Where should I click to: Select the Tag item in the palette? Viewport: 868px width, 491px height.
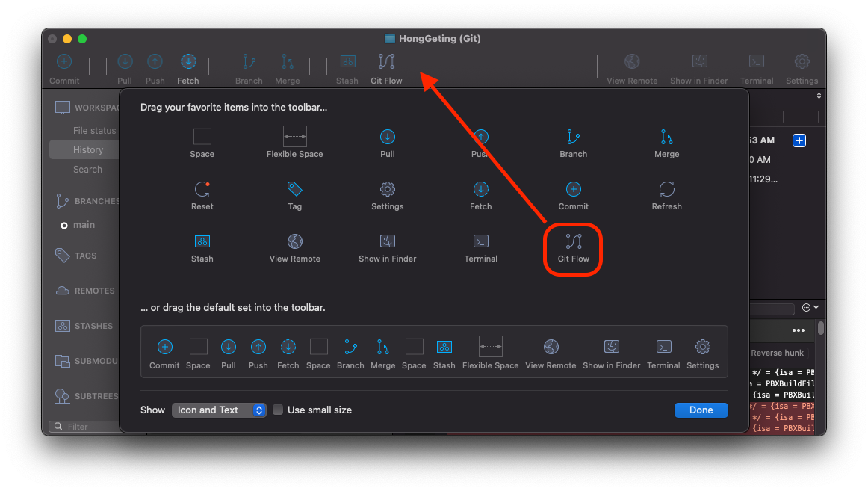click(x=294, y=195)
